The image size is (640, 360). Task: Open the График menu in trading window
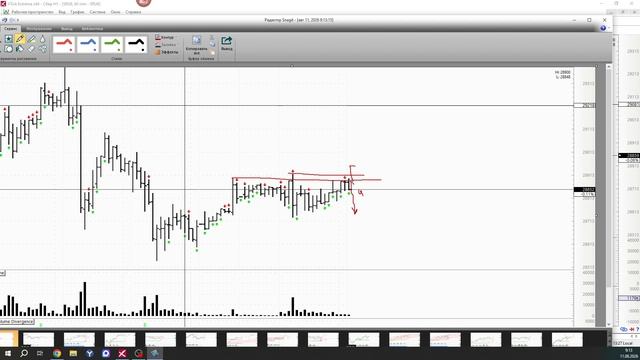[77, 12]
